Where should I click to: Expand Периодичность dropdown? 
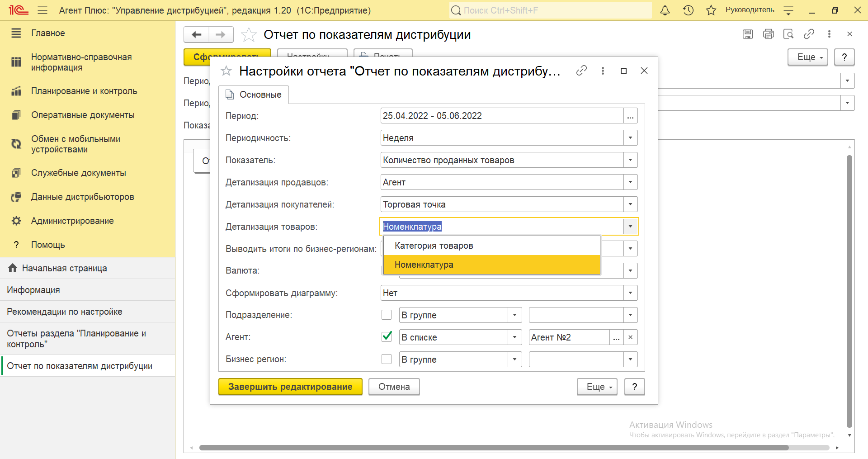630,138
